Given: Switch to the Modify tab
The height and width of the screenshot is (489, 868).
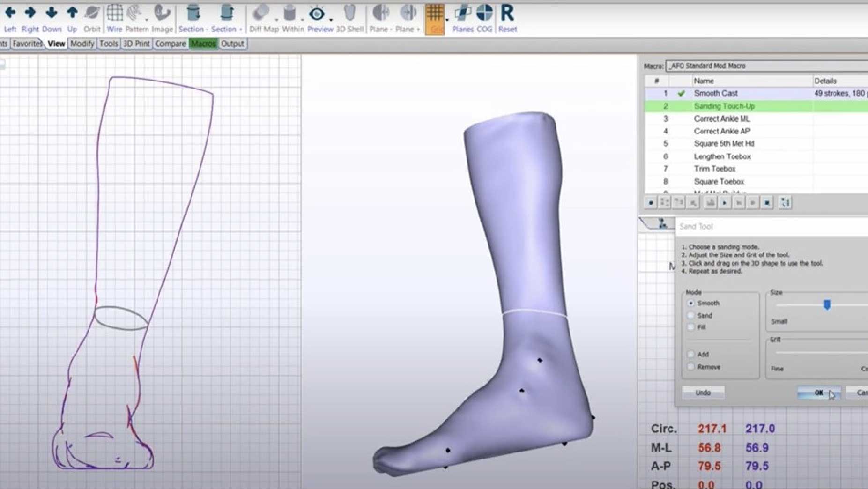Looking at the screenshot, I should click(82, 44).
